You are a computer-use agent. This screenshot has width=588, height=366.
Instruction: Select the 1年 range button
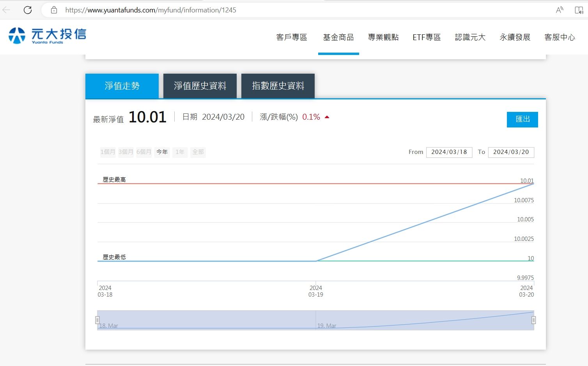click(x=180, y=152)
